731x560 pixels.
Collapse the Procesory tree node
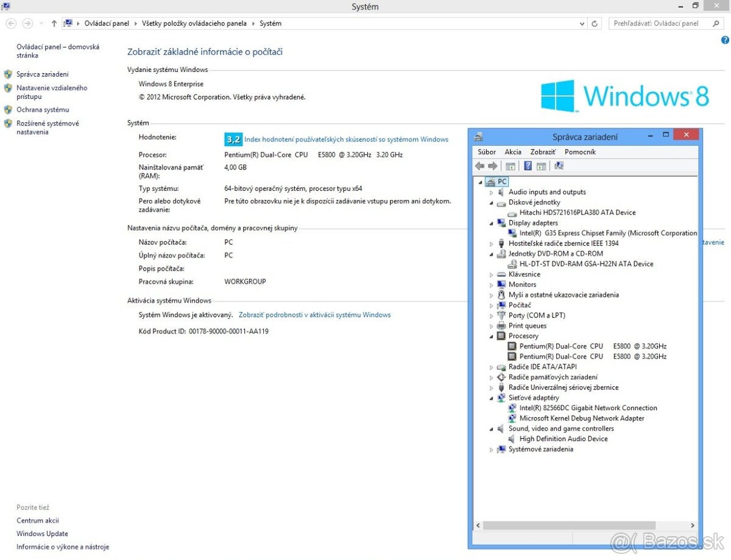point(492,336)
